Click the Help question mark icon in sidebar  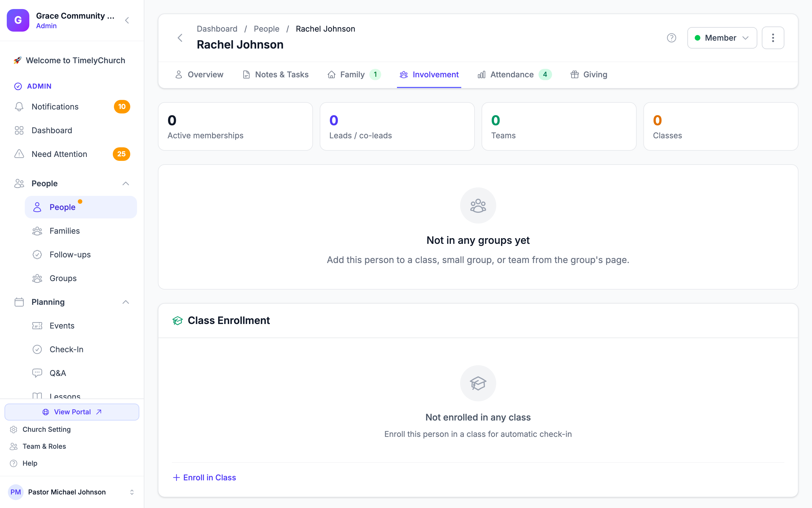(14, 463)
